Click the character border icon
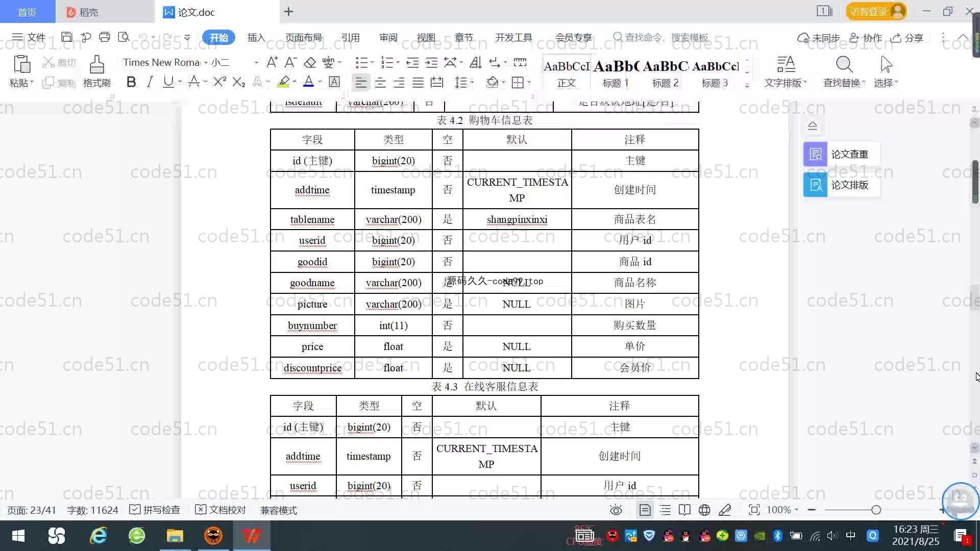This screenshot has height=551, width=980. (334, 82)
